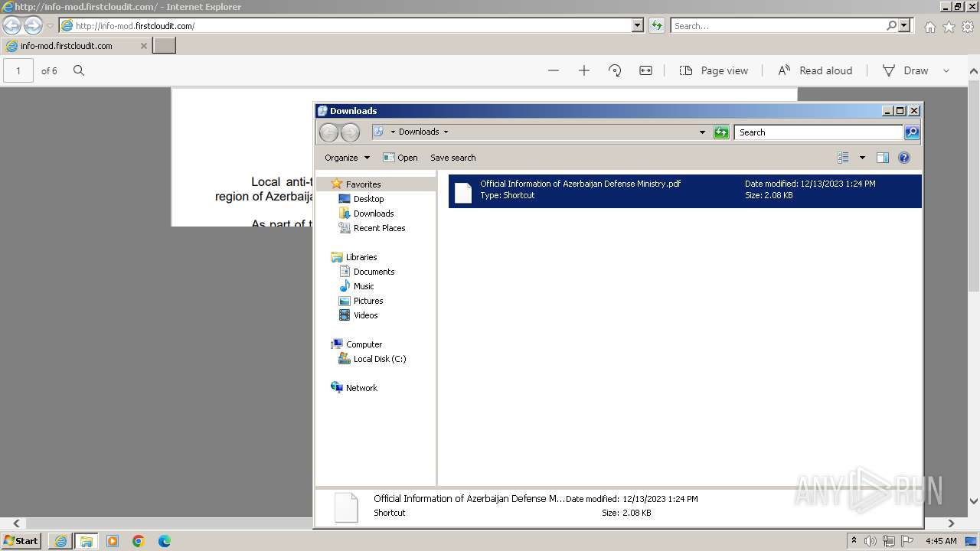The width and height of the screenshot is (980, 551).
Task: Click the Downloads breadcrumb in address bar
Action: click(x=419, y=132)
